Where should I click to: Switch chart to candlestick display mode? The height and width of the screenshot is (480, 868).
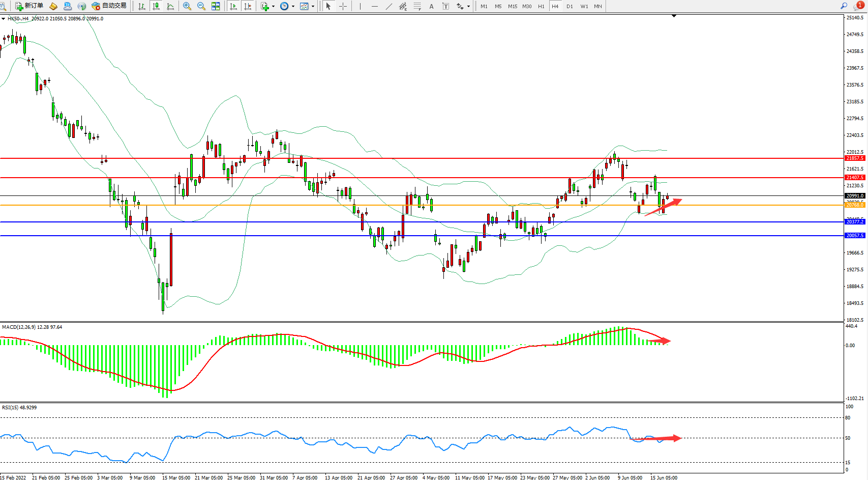point(156,6)
